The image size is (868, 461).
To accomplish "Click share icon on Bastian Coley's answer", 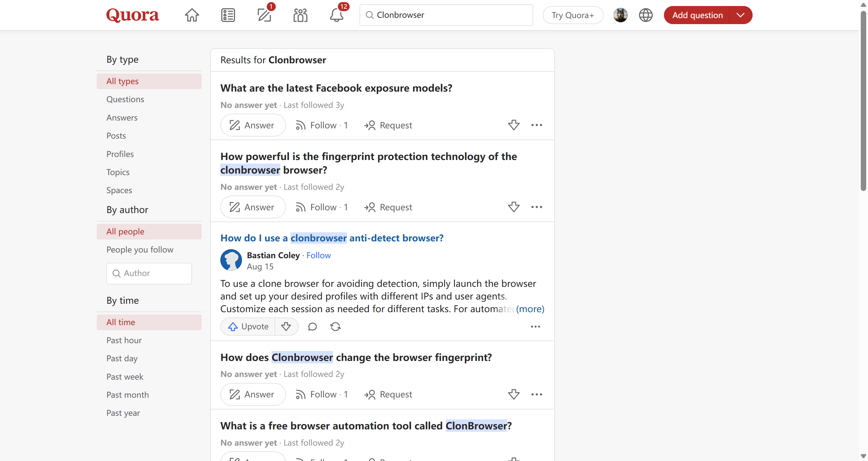I will 335,327.
